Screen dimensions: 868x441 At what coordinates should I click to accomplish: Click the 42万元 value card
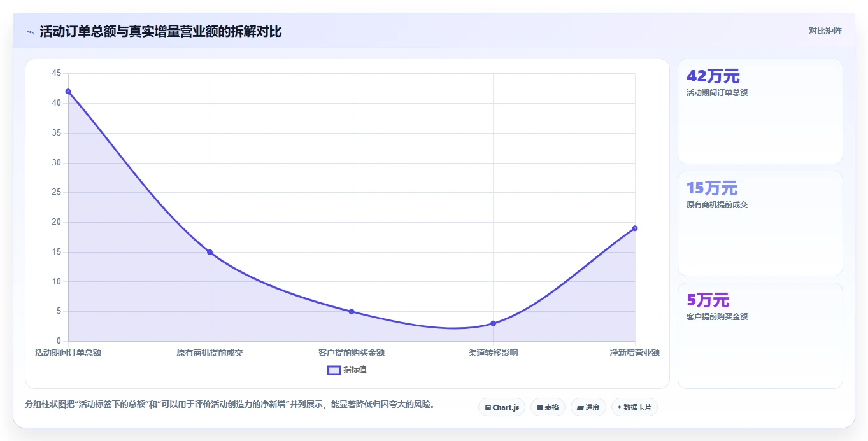(x=760, y=111)
